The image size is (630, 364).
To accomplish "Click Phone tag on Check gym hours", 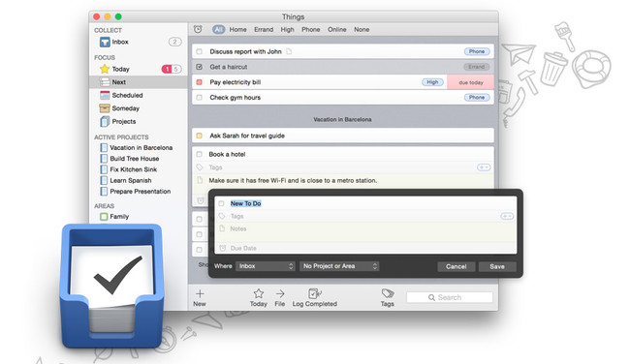I will [x=477, y=97].
